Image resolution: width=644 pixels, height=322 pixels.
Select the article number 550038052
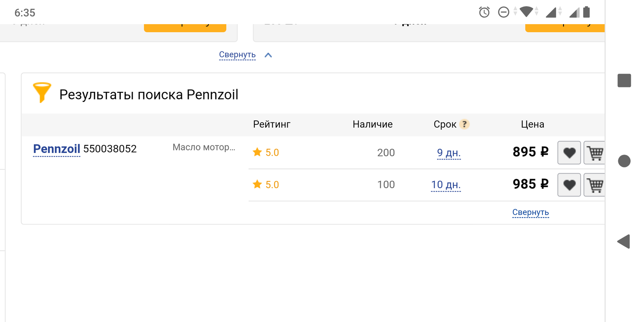coord(110,149)
